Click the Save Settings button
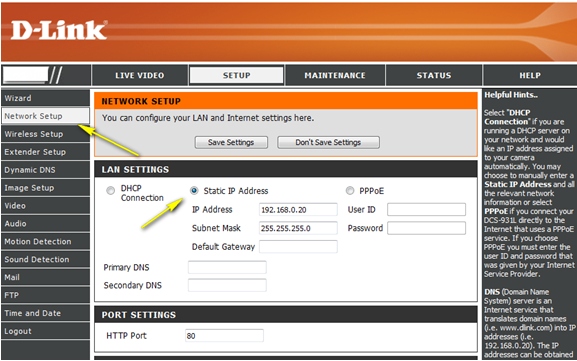The height and width of the screenshot is (361, 577). [x=231, y=142]
